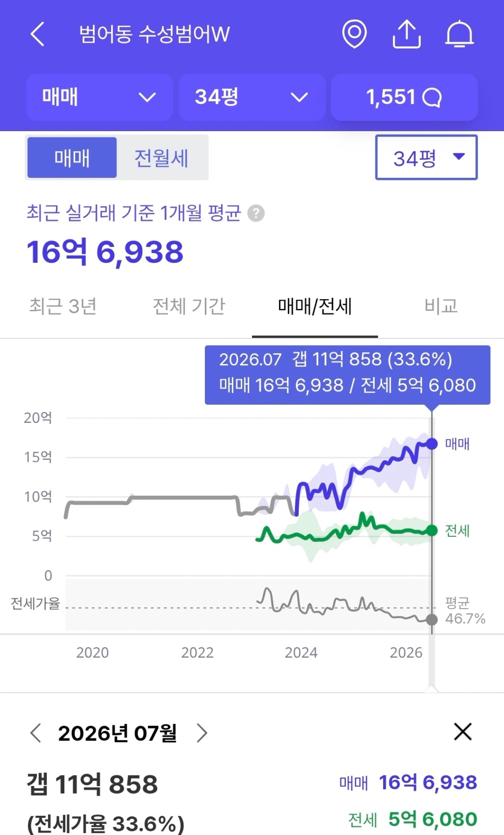Go to next month with right chevron
This screenshot has height=835, width=504.
pyautogui.click(x=201, y=733)
